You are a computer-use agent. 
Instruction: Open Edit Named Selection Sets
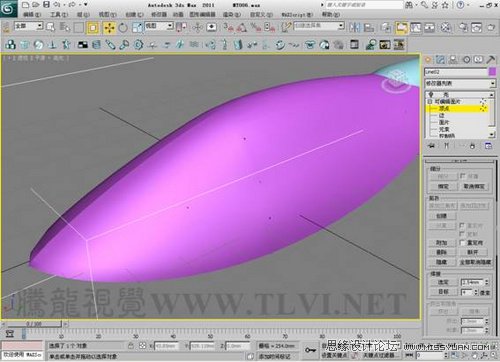285,27
